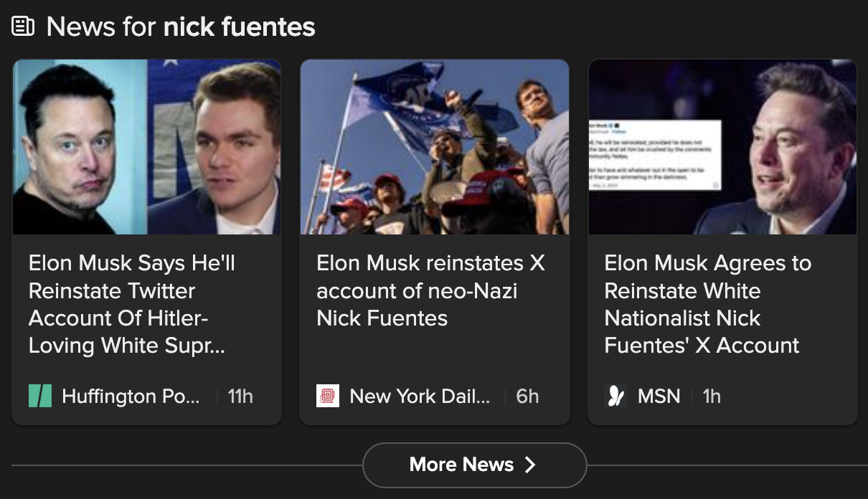868x499 pixels.
Task: Click the 'News for' heading text
Action: (101, 27)
